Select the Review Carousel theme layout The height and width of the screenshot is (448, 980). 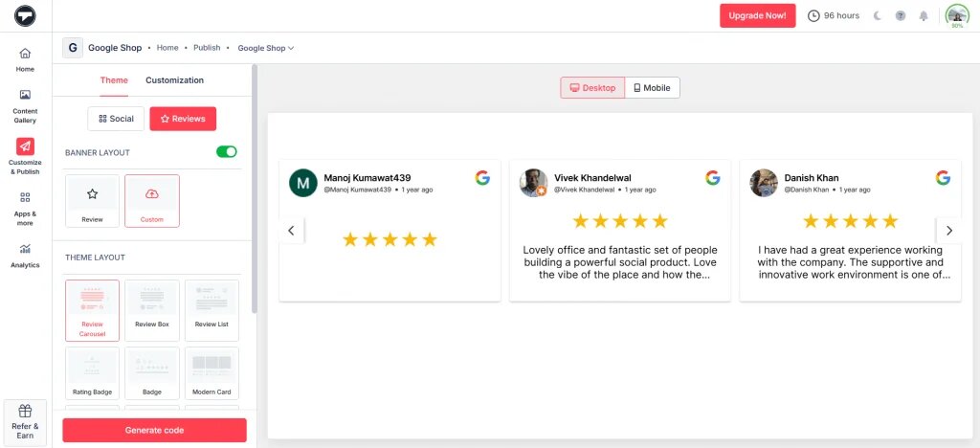click(93, 310)
